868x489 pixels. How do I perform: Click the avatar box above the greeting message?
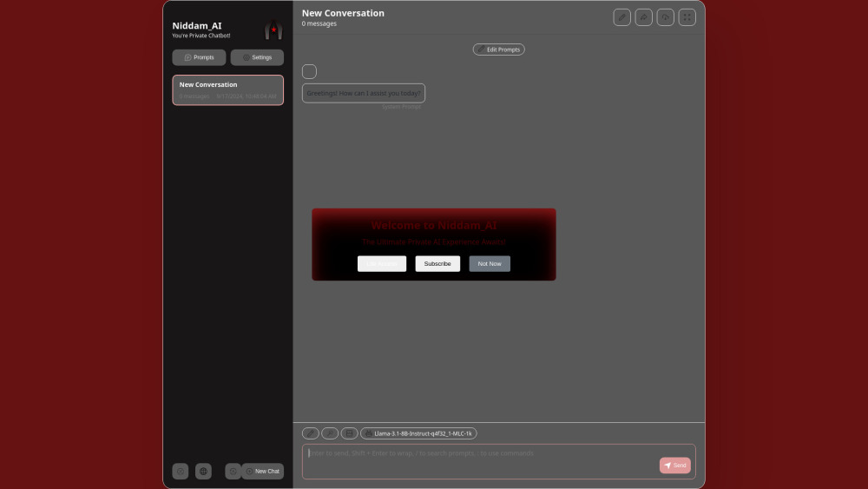[x=309, y=71]
